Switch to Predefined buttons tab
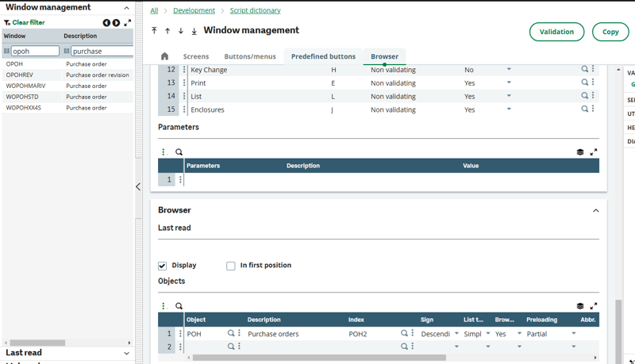Image resolution: width=635 pixels, height=364 pixels. click(x=323, y=56)
